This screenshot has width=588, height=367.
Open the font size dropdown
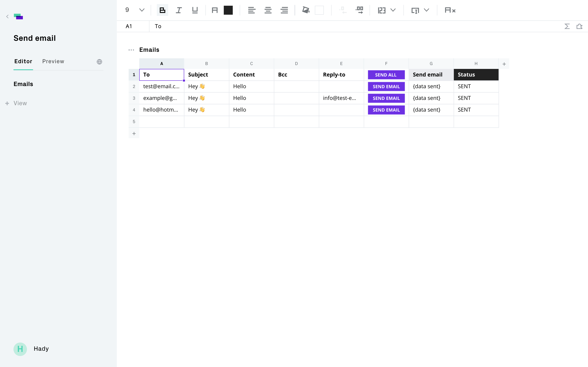142,10
